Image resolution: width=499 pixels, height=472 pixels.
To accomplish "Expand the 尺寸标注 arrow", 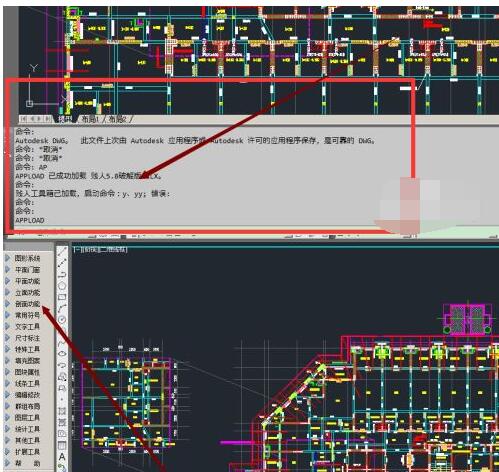I will pos(8,338).
